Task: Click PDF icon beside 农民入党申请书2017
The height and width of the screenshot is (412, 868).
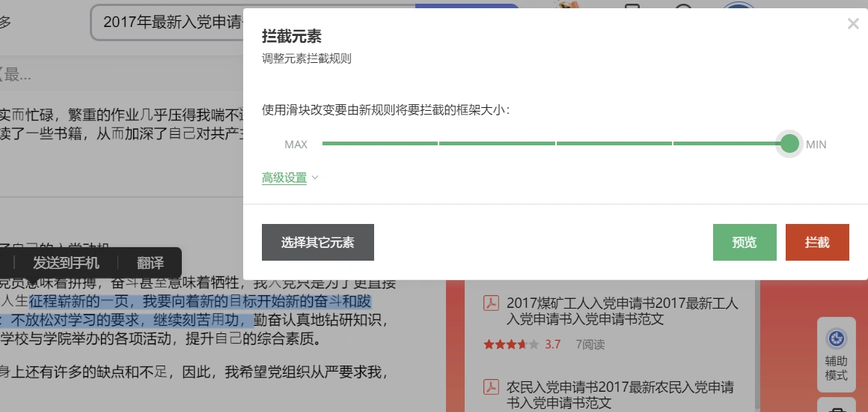Action: point(491,387)
